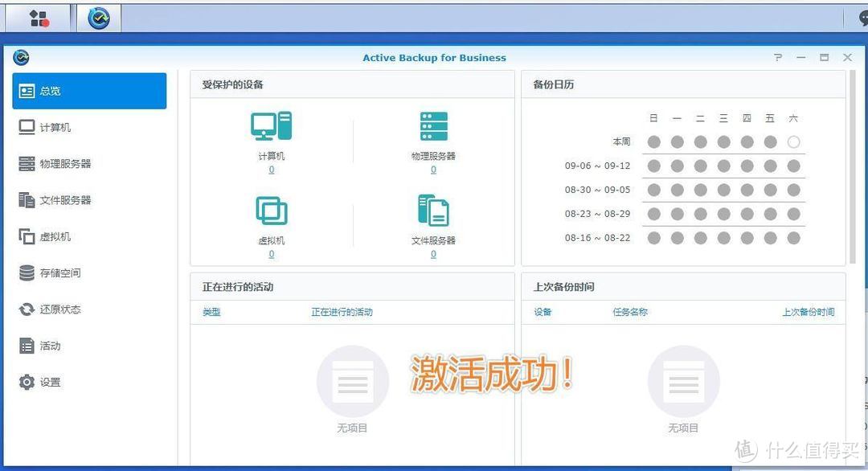Screen dimensions: 868x471
Task: Click the 0 link under 计算机
Action: [x=271, y=170]
